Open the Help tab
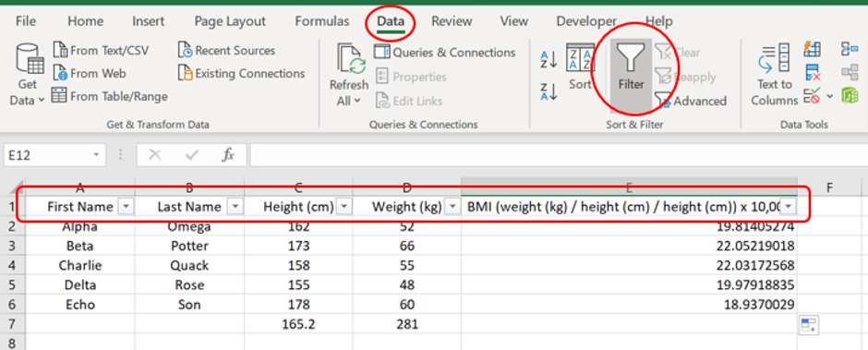The width and height of the screenshot is (868, 350). (x=658, y=21)
